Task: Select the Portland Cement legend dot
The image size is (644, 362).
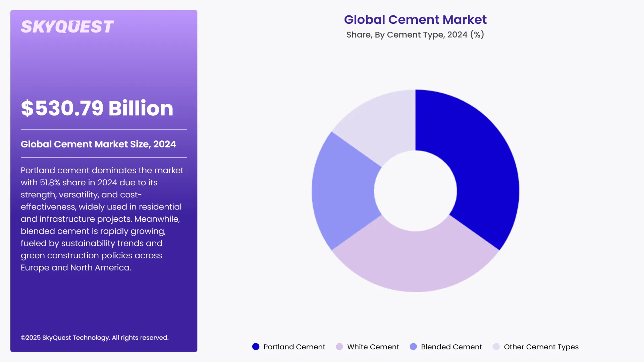Action: click(x=256, y=347)
